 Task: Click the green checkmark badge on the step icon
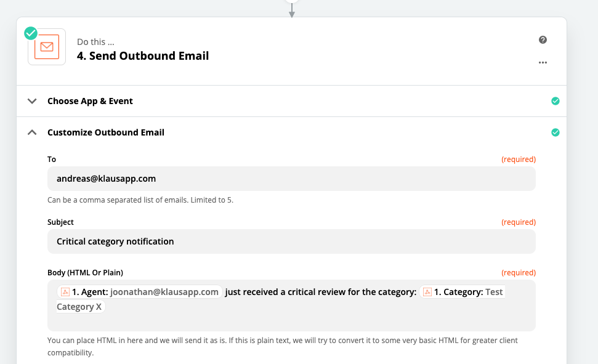31,33
